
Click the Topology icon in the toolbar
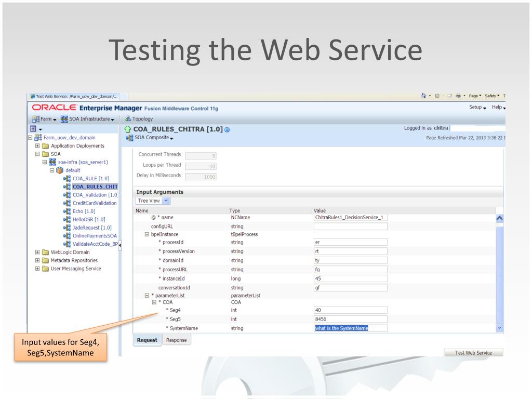(x=128, y=118)
